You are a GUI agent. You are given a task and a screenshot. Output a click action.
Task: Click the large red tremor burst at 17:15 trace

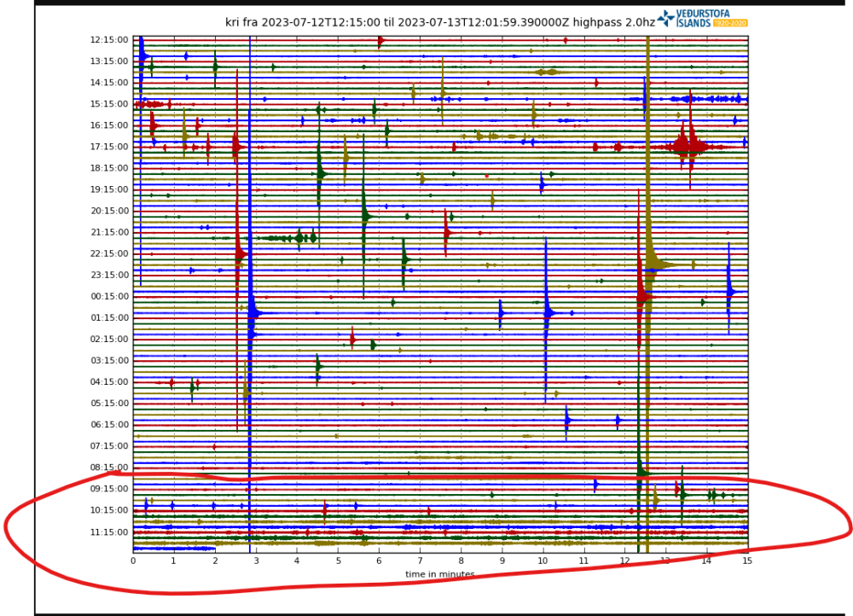pyautogui.click(x=688, y=147)
